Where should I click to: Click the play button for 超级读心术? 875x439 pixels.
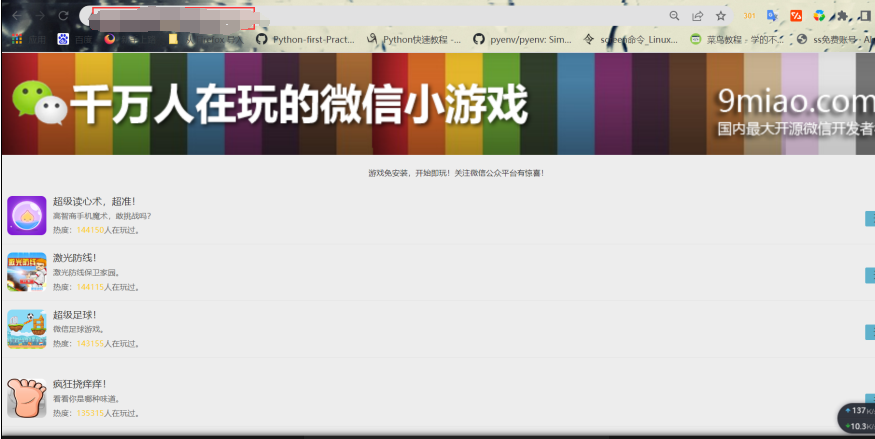click(x=870, y=219)
